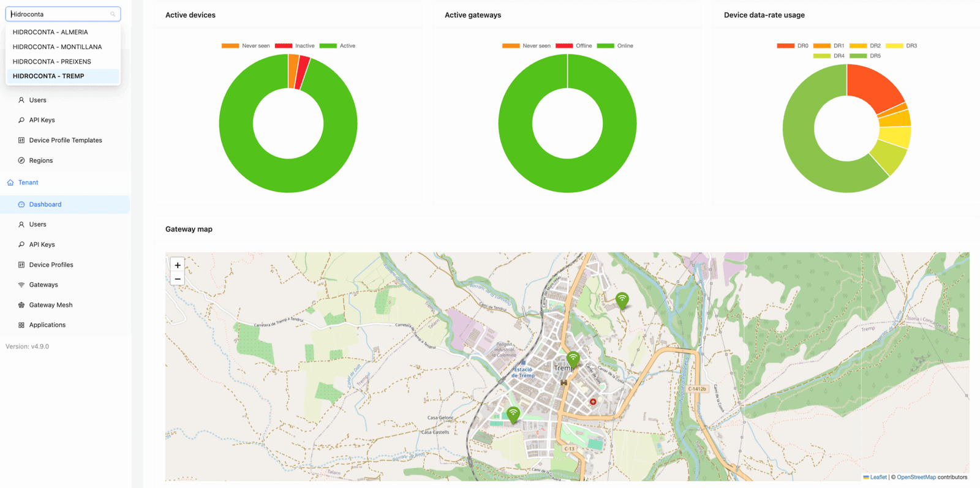Image resolution: width=980 pixels, height=488 pixels.
Task: Click the Device Profiles icon under Tenant
Action: click(x=21, y=265)
